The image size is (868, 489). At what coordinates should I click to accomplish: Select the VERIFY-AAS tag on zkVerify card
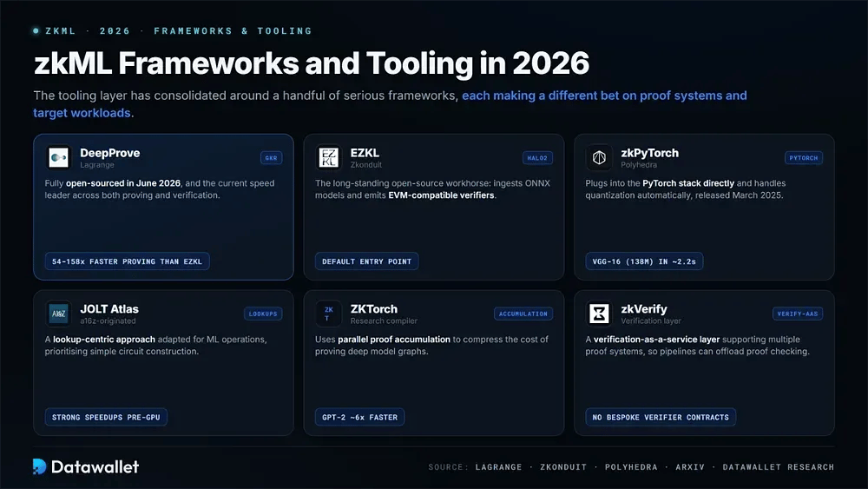[x=797, y=314]
